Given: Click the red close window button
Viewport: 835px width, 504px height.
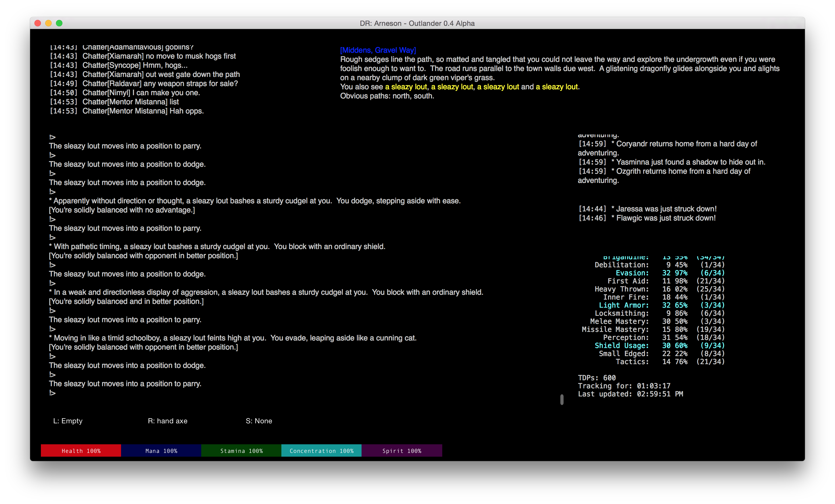Looking at the screenshot, I should pyautogui.click(x=38, y=23).
